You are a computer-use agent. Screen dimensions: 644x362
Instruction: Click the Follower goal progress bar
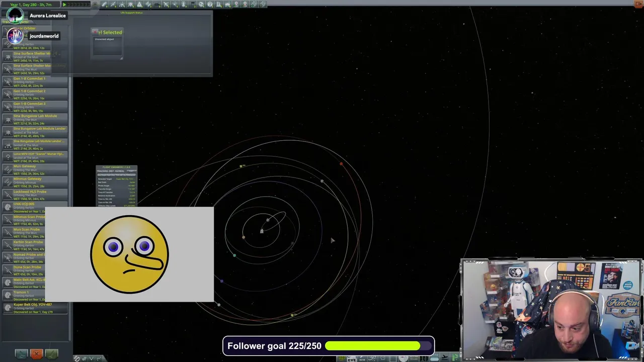click(x=379, y=346)
